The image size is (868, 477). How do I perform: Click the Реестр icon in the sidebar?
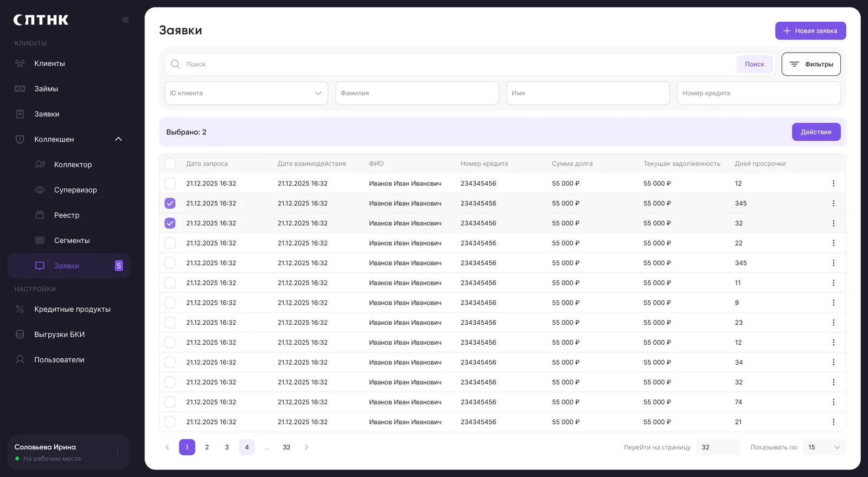point(40,215)
